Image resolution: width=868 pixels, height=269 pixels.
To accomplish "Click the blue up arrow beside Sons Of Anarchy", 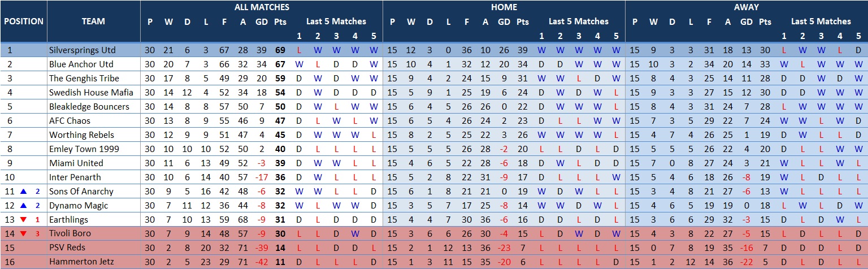I will point(24,192).
